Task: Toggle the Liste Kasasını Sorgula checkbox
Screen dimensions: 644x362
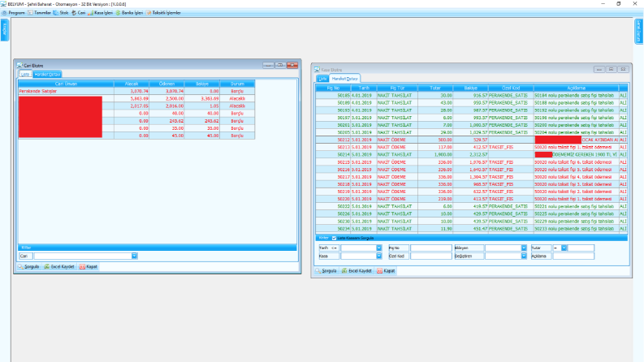Action: 334,238
